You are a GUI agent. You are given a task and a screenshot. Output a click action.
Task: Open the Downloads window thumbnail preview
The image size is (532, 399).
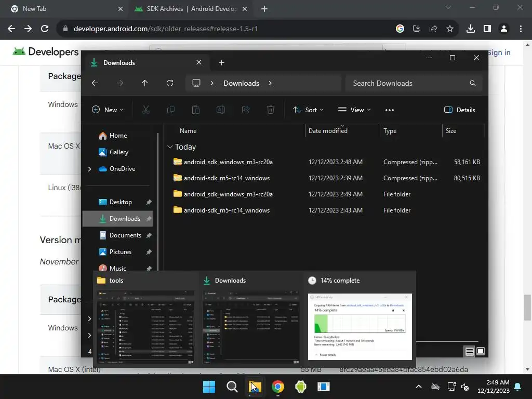pos(251,319)
